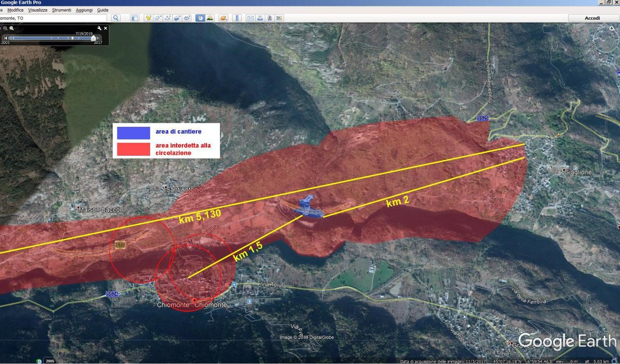Image resolution: width=620 pixels, height=364 pixels.
Task: Select the Add Path tool
Action: coord(168,18)
